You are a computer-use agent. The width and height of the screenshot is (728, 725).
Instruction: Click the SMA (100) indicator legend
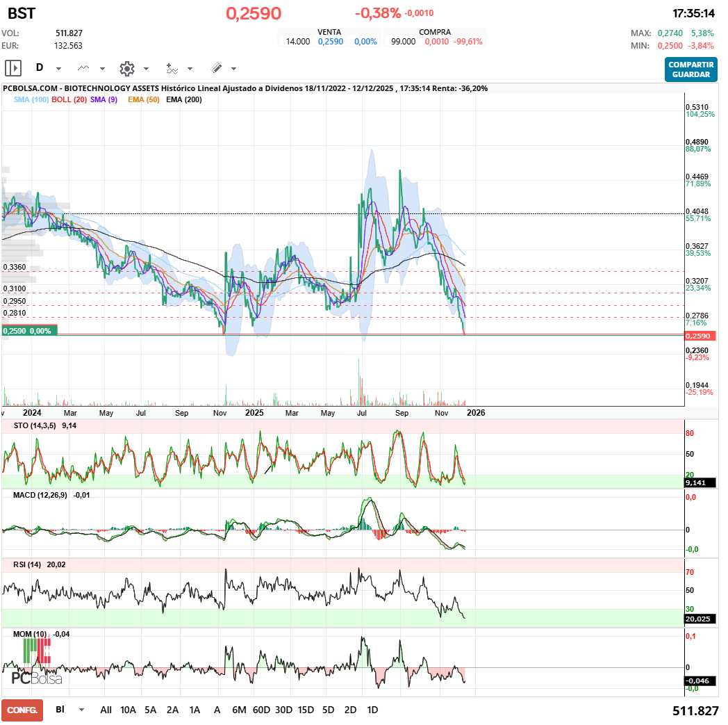(x=31, y=99)
